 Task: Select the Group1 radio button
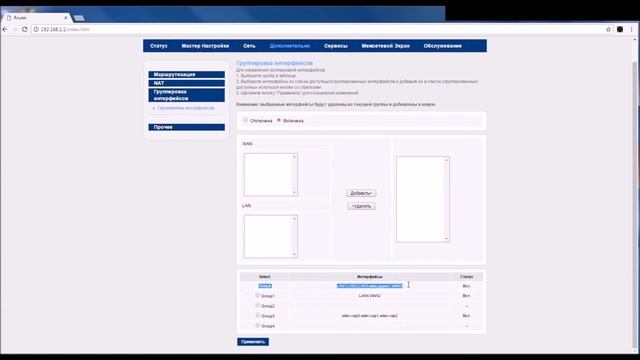coord(258,295)
